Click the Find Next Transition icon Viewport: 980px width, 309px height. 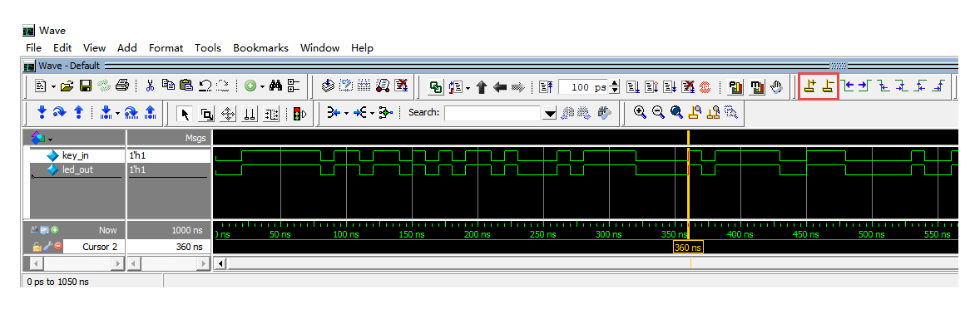coord(866,86)
